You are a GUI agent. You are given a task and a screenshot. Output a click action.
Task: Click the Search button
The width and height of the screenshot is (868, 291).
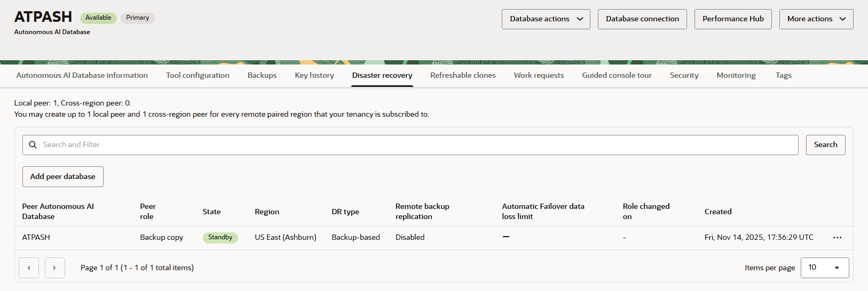pos(825,145)
